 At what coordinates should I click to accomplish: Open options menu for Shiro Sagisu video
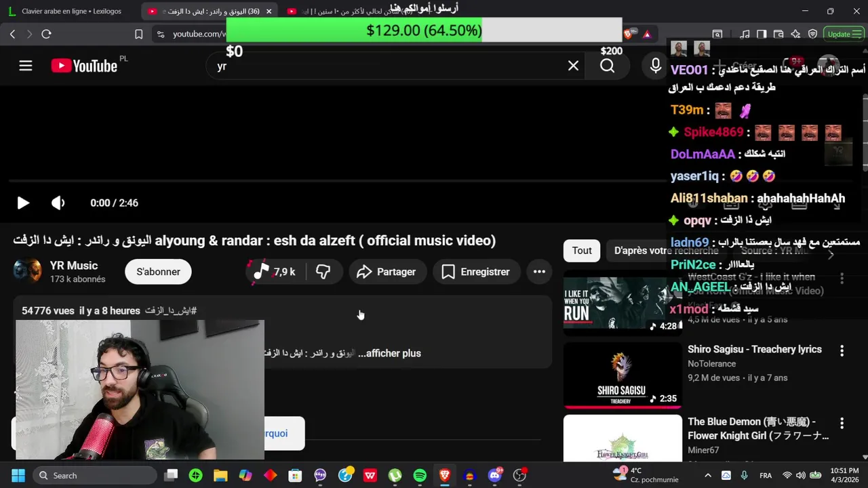(x=842, y=351)
